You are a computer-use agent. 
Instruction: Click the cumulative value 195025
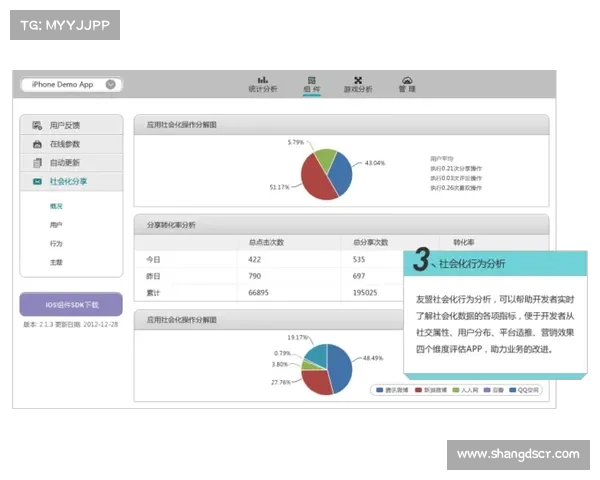[365, 293]
